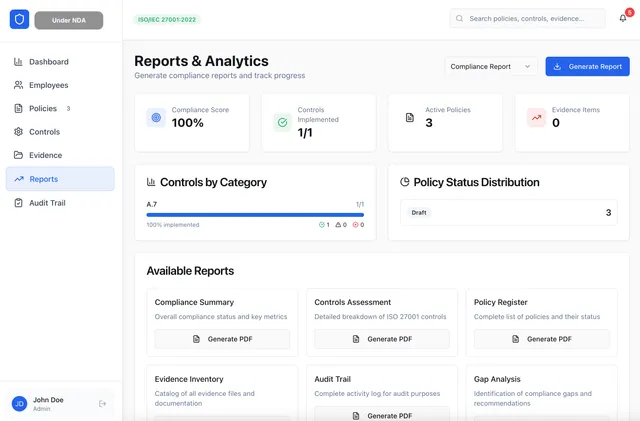
Task: Click the Evidence Inventory report title
Action: coord(189,379)
